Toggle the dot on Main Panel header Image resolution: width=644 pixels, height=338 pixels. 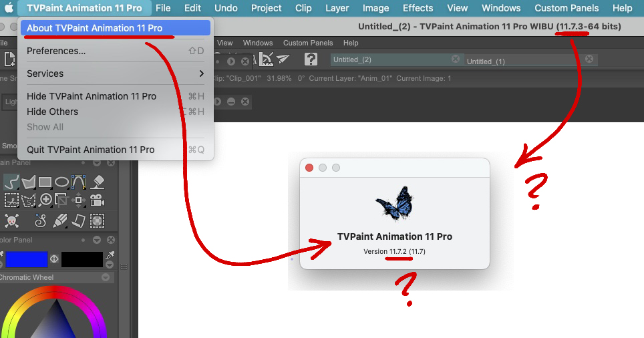point(84,163)
